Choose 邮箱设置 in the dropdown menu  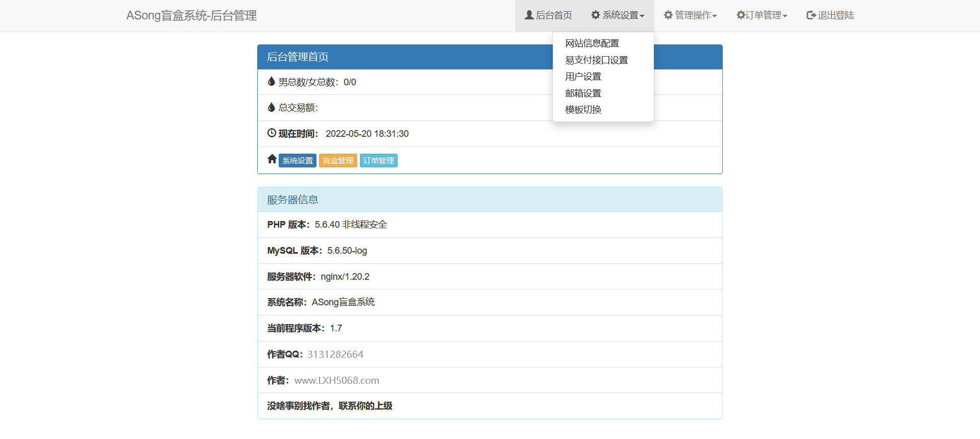[603, 93]
